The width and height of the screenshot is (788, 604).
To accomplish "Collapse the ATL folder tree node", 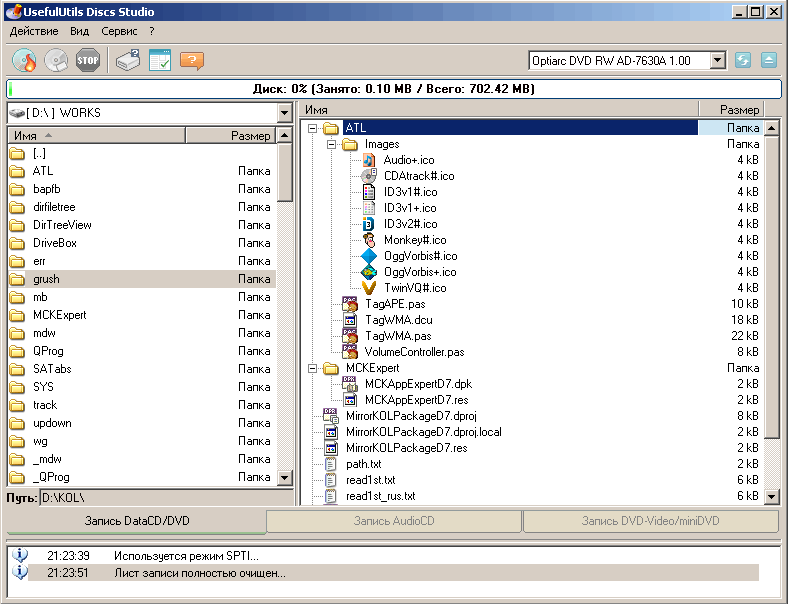I will click(312, 128).
